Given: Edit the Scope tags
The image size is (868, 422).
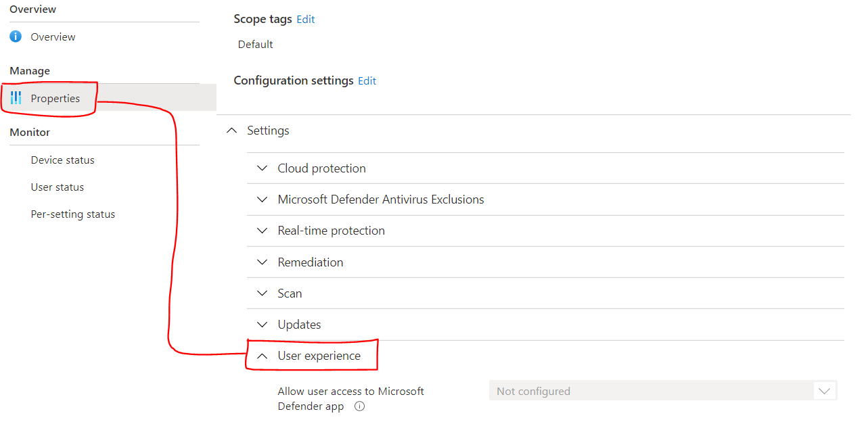Looking at the screenshot, I should 305,19.
